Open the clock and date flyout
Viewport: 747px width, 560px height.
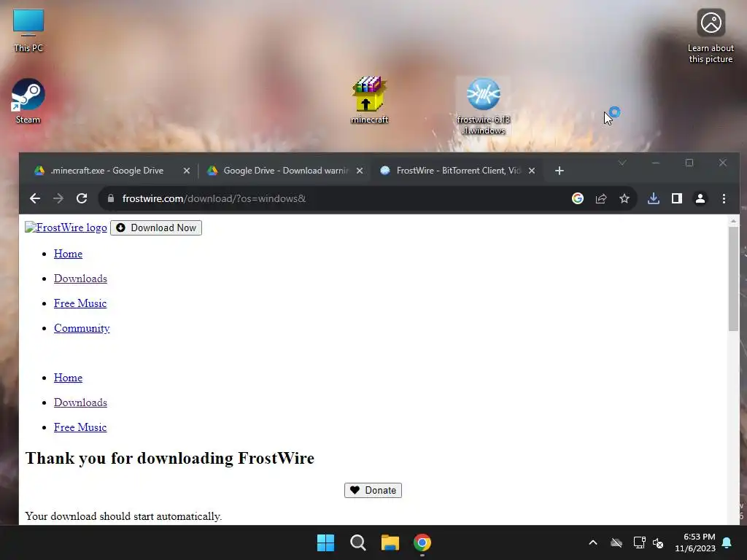(695, 542)
